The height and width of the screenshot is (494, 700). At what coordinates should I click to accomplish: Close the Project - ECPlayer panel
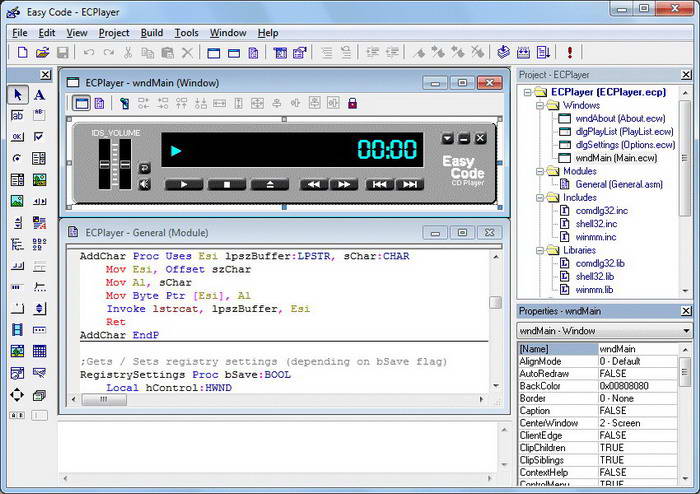pos(685,74)
